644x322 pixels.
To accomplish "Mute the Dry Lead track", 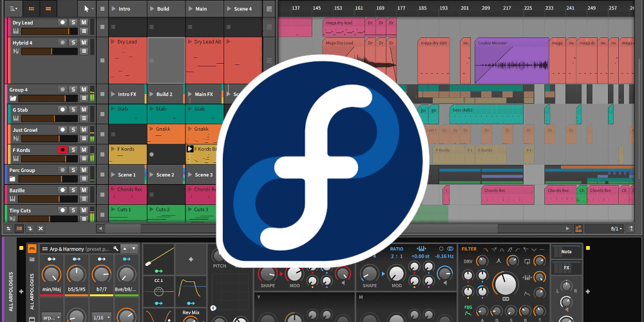I will pos(83,22).
